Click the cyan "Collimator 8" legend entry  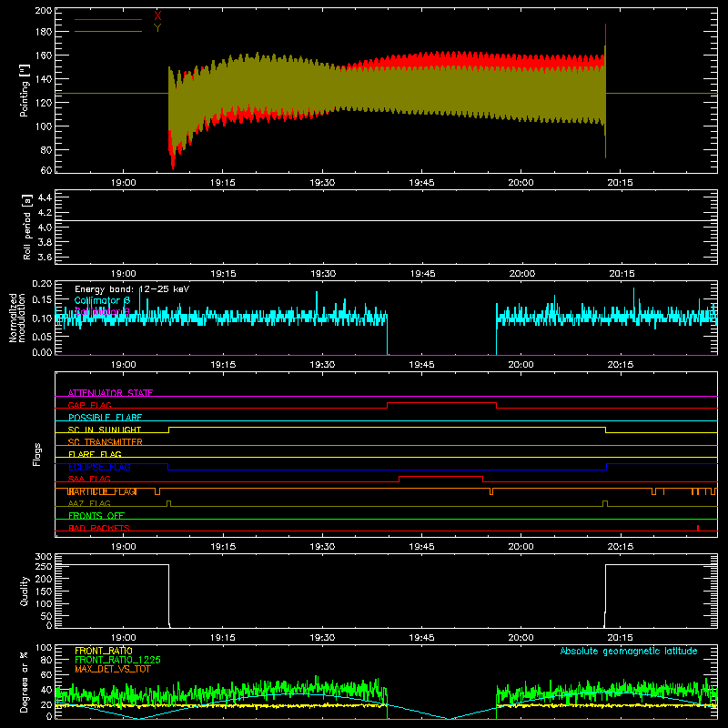click(102, 300)
